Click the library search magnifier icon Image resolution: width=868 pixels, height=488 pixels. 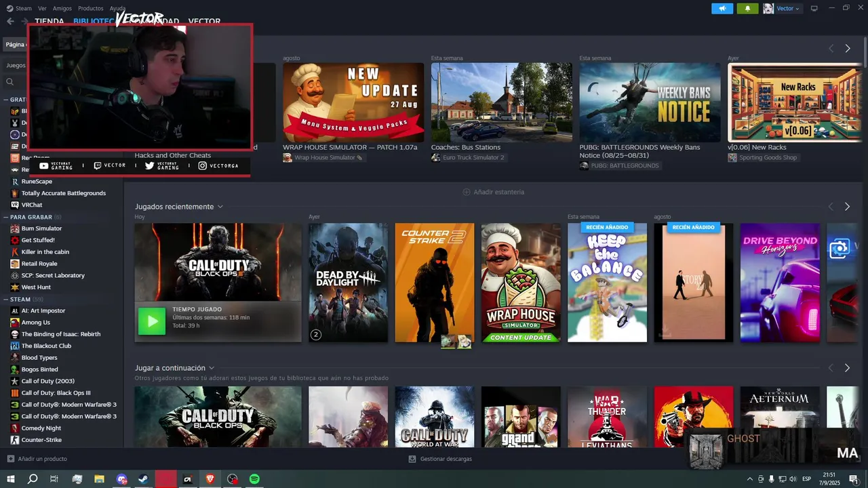tap(10, 82)
